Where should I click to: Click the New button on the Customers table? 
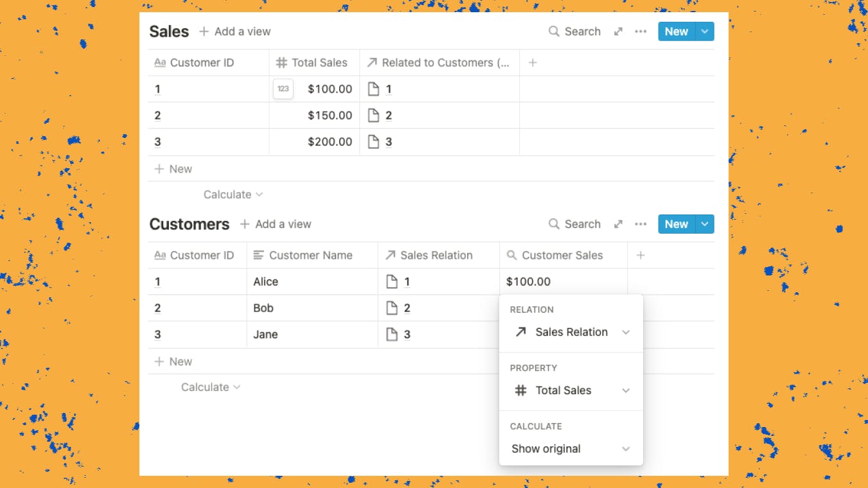pos(675,223)
